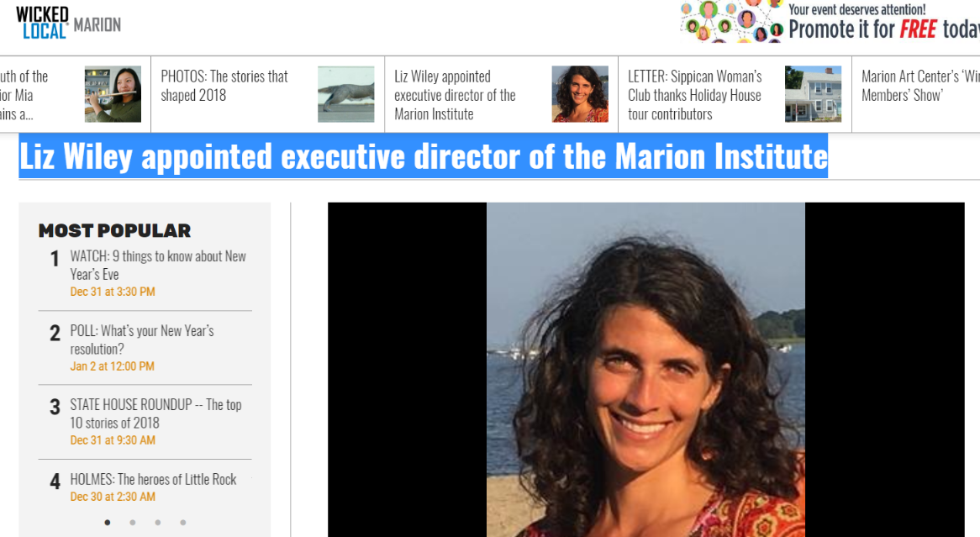The height and width of the screenshot is (537, 980).
Task: Click the Liz Wiley carousel thumbnail
Action: tap(580, 94)
